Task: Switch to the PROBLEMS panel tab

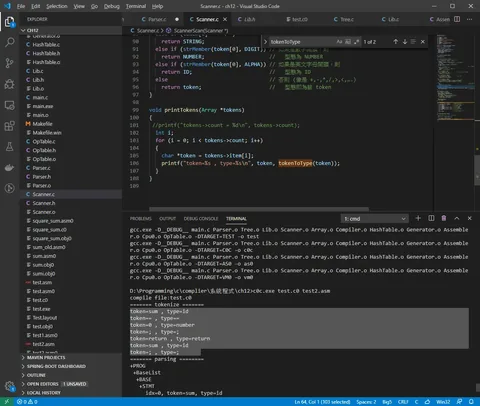Action: tap(141, 219)
